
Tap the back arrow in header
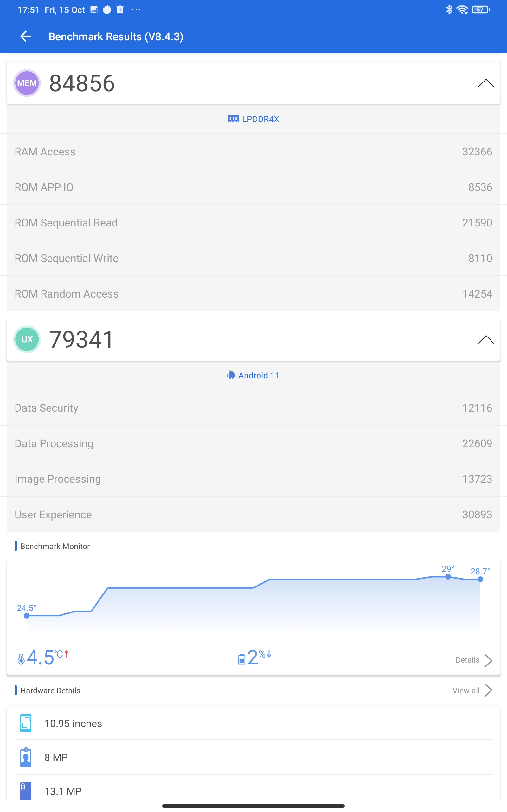click(x=26, y=36)
